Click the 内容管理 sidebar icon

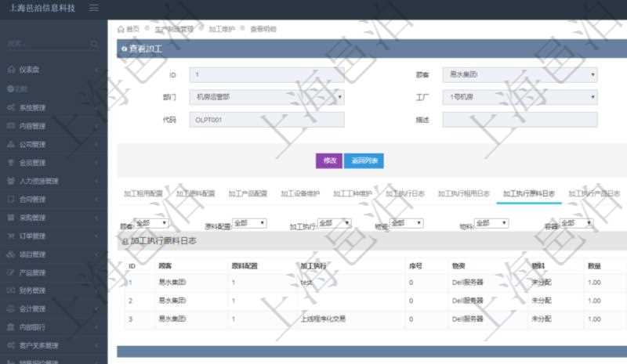tap(11, 126)
